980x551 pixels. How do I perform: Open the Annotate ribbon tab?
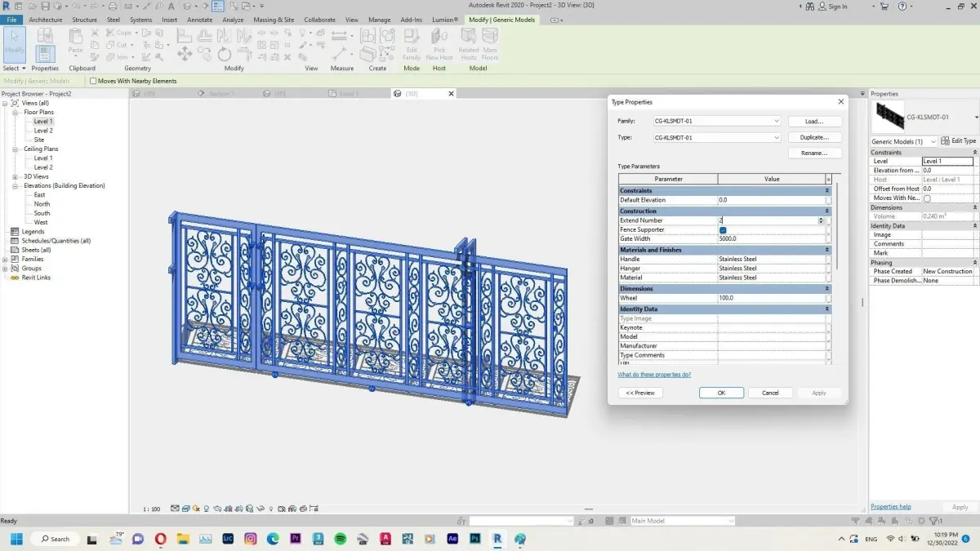tap(199, 20)
